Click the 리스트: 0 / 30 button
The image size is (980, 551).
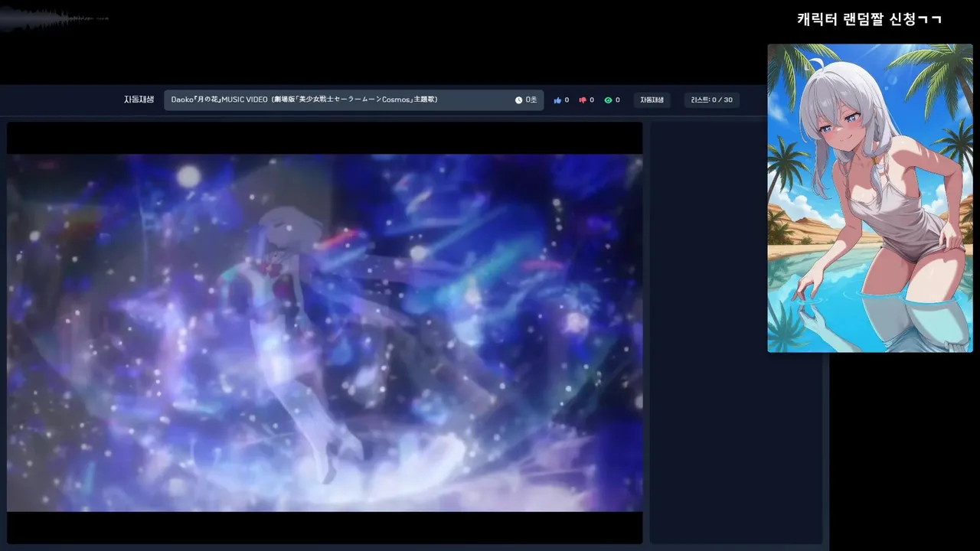click(712, 100)
